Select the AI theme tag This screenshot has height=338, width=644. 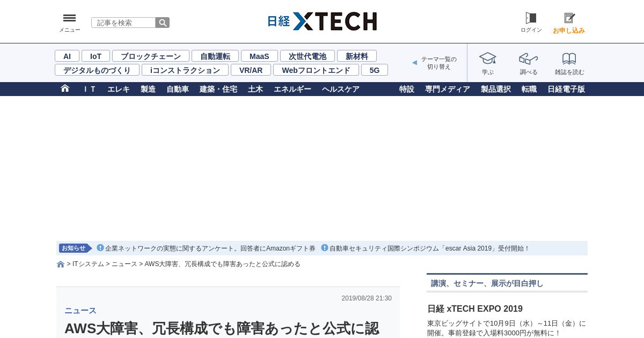(x=67, y=56)
